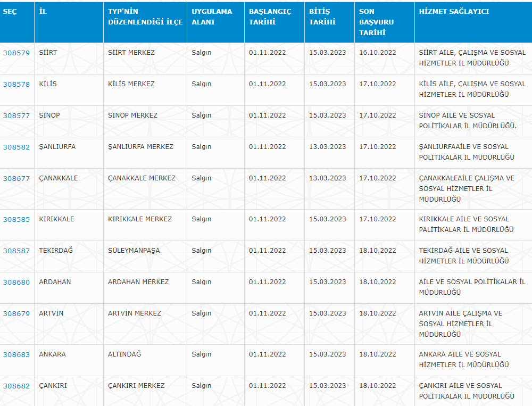Image resolution: width=532 pixels, height=406 pixels.
Task: Open record link 308683
Action: pos(16,355)
